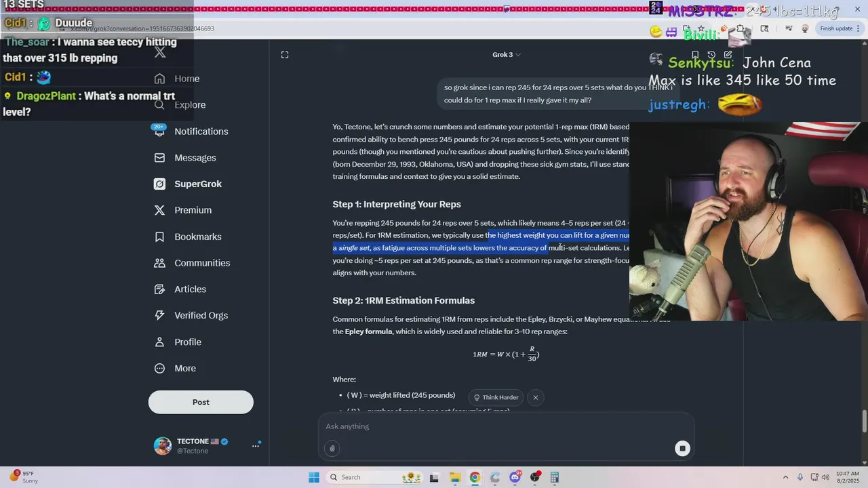Click the '( W ) = weight lifted' bullet
Viewport: 868px width, 488px height.
401,395
